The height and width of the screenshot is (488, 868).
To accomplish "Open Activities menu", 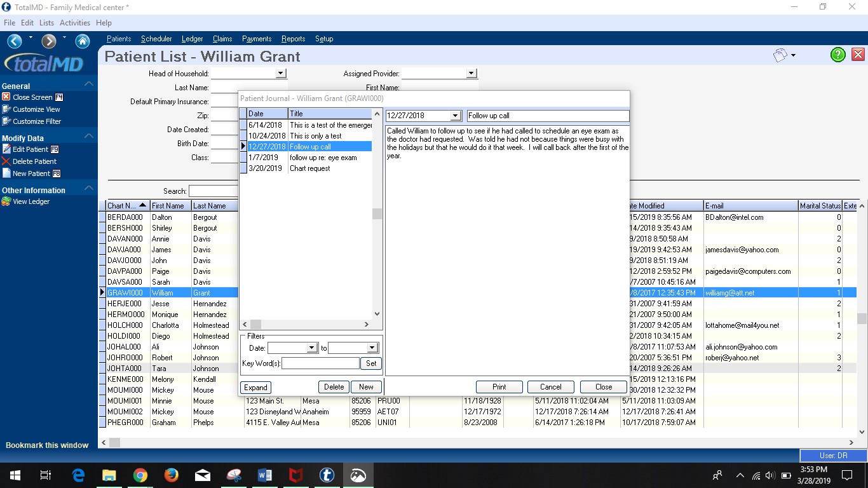I will (75, 23).
